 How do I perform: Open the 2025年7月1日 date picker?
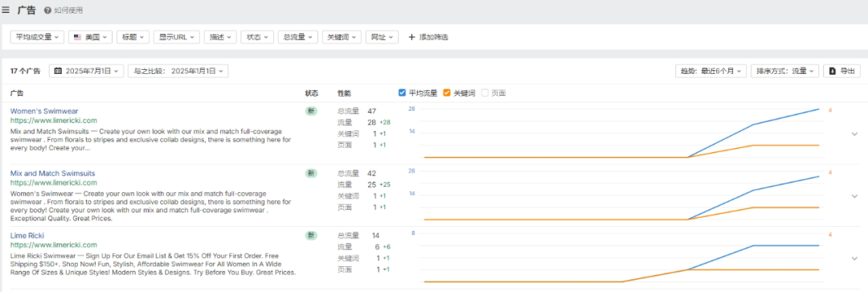tap(86, 71)
